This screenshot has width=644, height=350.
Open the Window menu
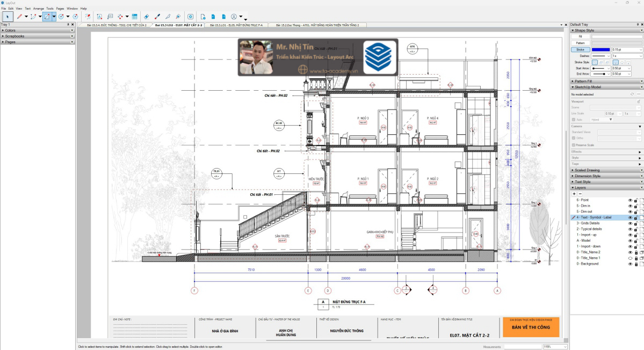[73, 8]
